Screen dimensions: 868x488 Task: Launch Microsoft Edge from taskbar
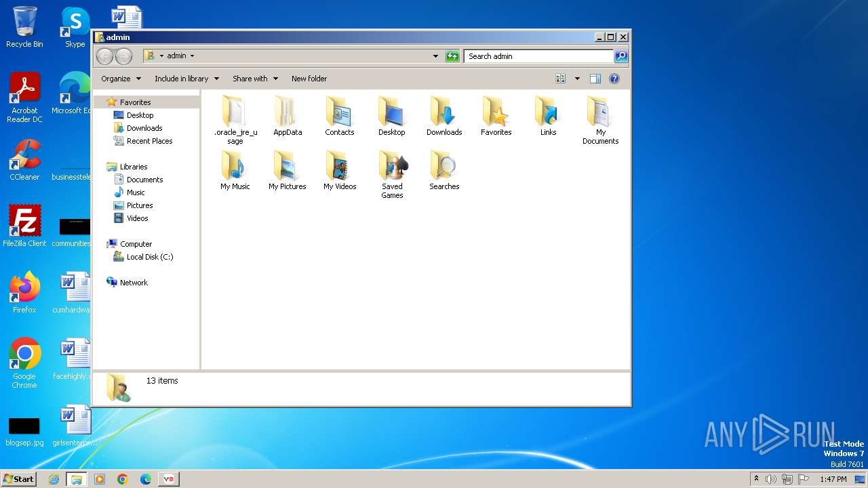click(x=146, y=479)
